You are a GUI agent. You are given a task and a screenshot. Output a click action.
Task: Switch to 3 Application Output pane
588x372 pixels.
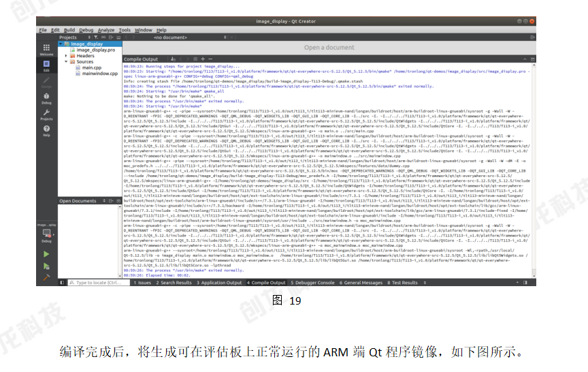click(219, 283)
